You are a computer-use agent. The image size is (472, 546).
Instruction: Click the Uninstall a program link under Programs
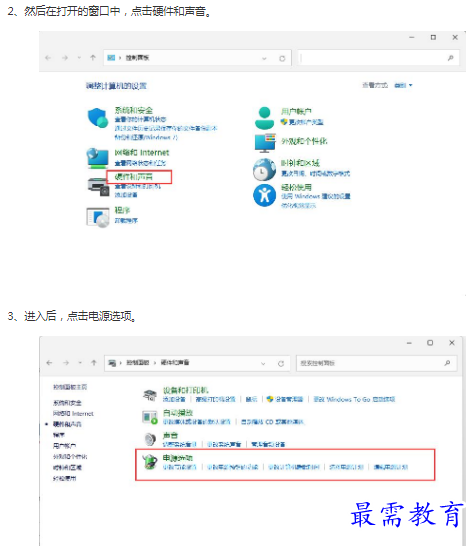pos(126,220)
